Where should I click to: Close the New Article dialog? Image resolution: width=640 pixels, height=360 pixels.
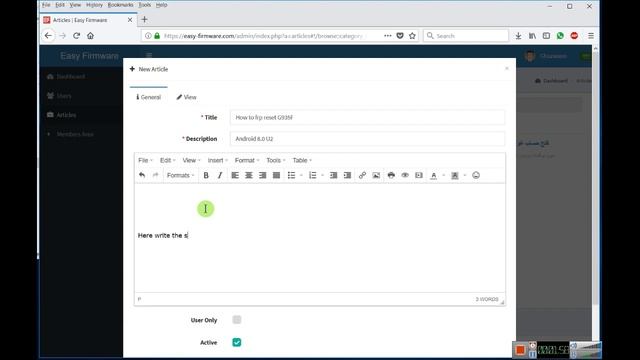507,69
